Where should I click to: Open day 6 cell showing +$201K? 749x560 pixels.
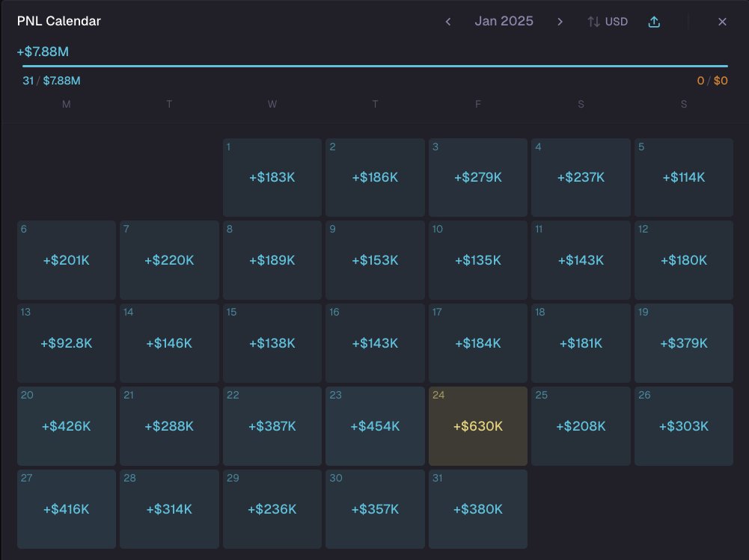[67, 260]
